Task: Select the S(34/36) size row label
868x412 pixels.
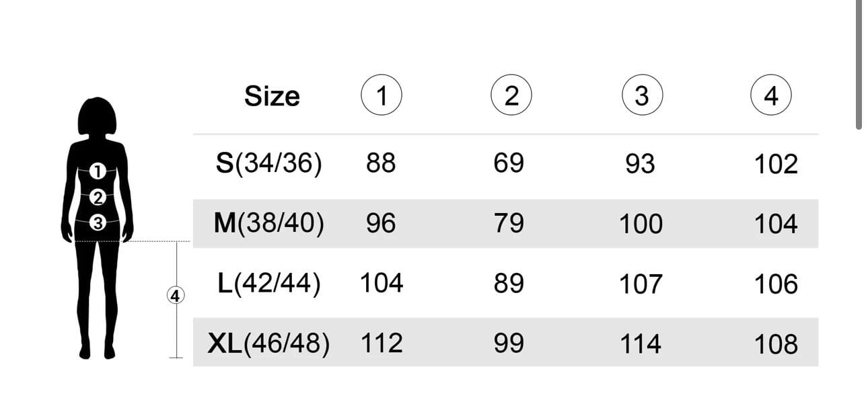Action: coord(269,163)
